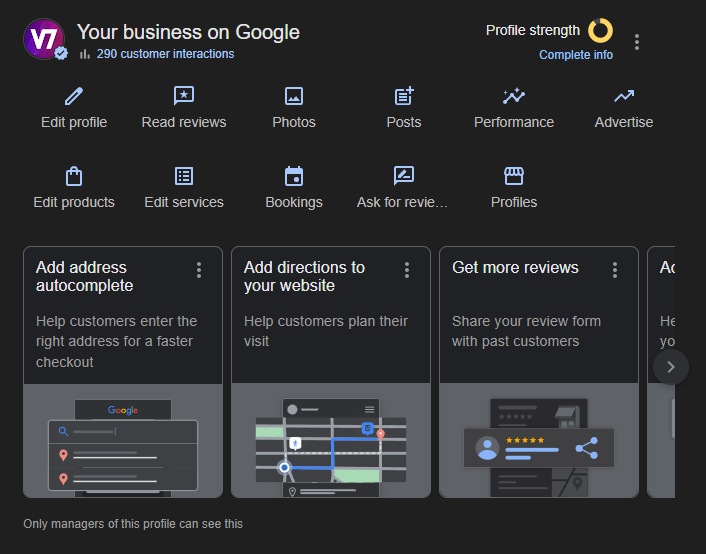View Performance sparkline icon
706x554 pixels.
514,96
